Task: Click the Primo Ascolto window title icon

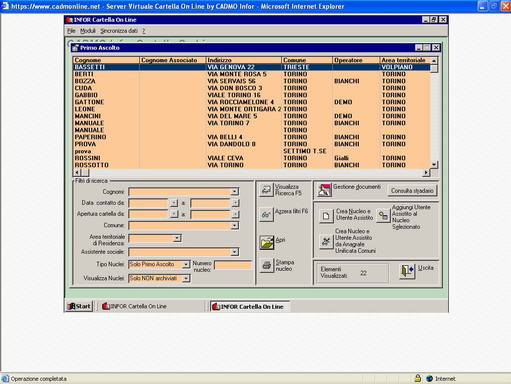Action: click(75, 48)
